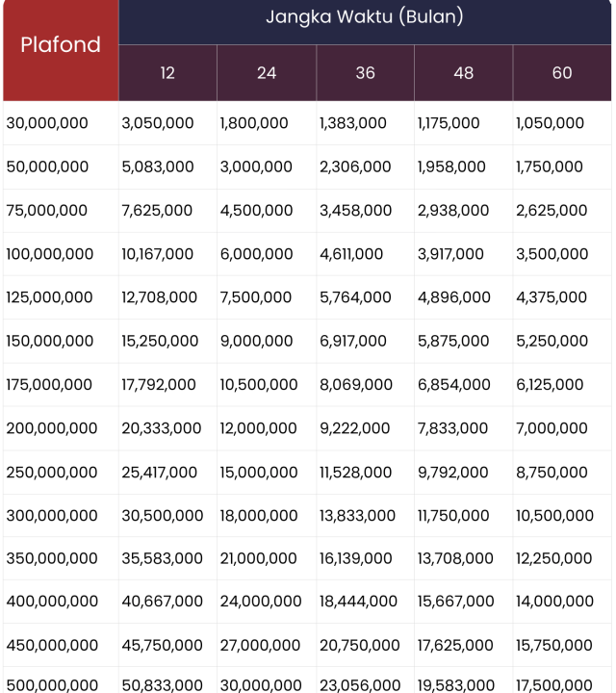Click the 4,611,000 cell
The width and height of the screenshot is (616, 693).
pyautogui.click(x=351, y=254)
